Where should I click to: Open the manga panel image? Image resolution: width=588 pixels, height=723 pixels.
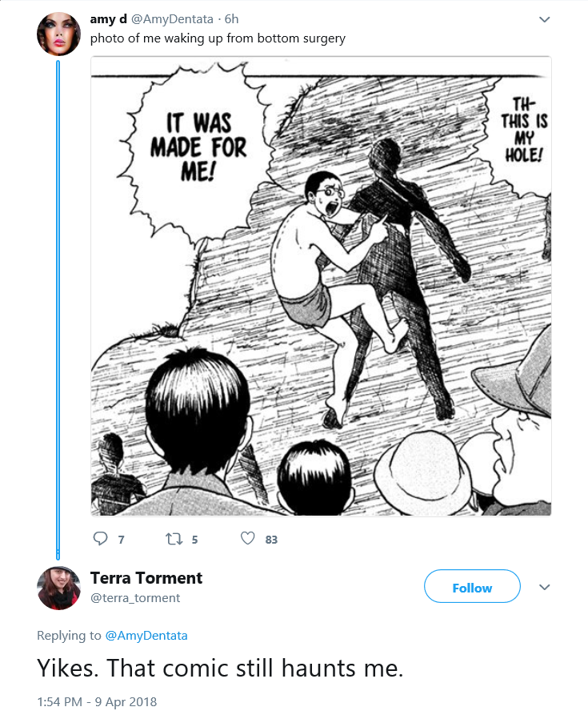(x=321, y=286)
